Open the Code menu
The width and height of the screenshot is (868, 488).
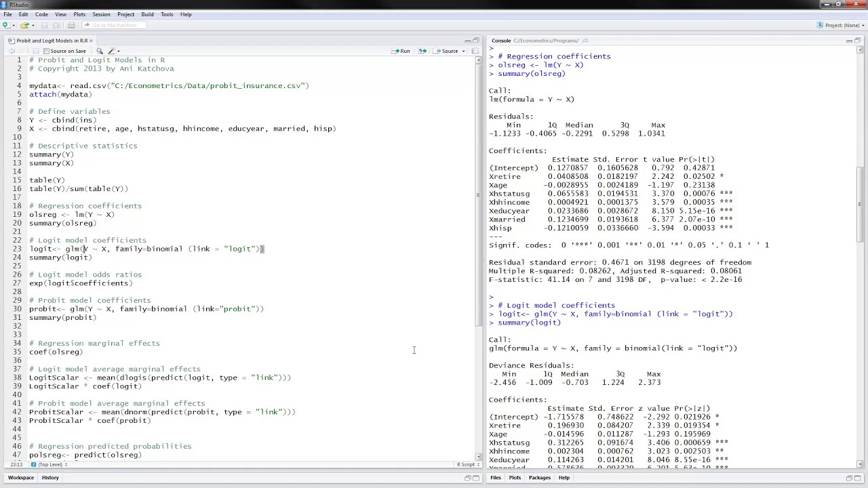coord(41,14)
